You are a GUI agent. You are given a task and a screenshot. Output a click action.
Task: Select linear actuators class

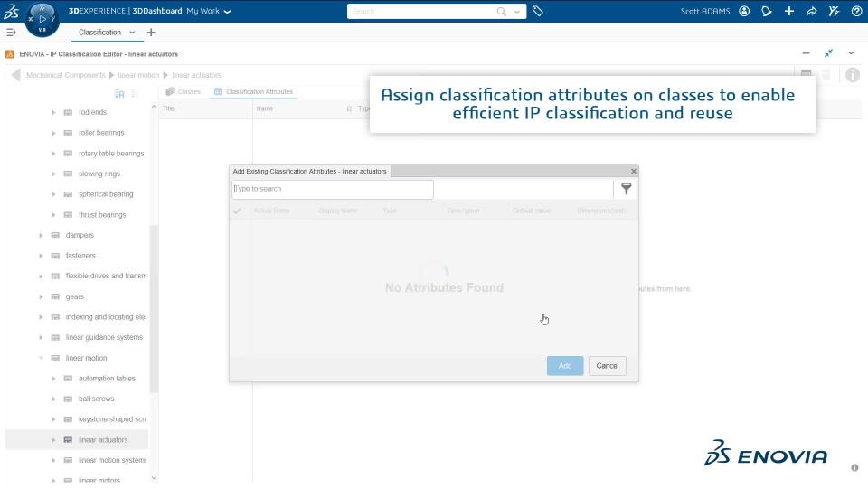103,440
